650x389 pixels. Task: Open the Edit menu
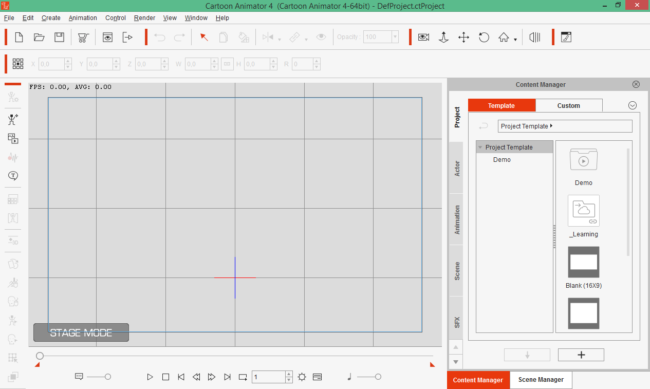point(28,18)
